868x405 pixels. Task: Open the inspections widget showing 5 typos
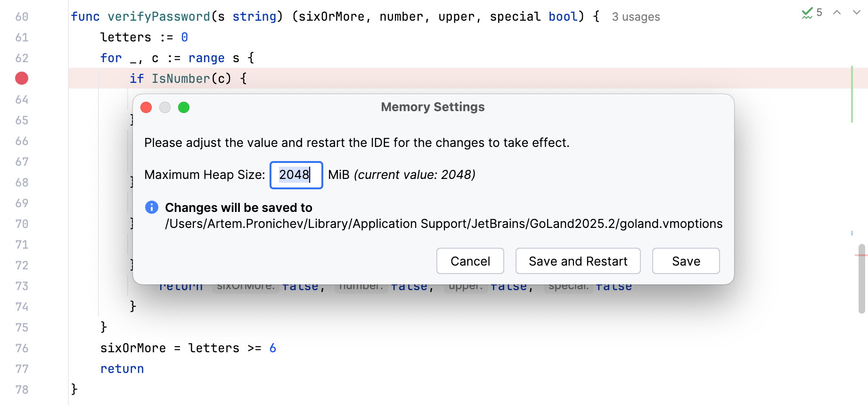[812, 13]
